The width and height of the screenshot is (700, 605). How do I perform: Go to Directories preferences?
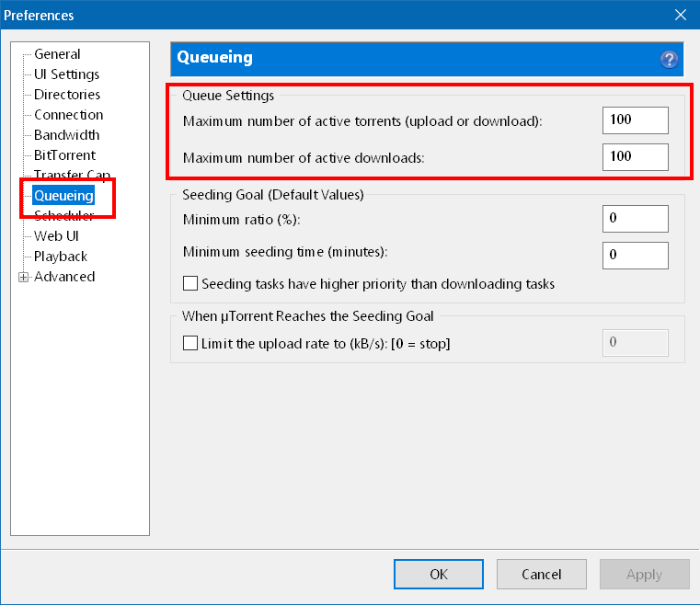67,95
